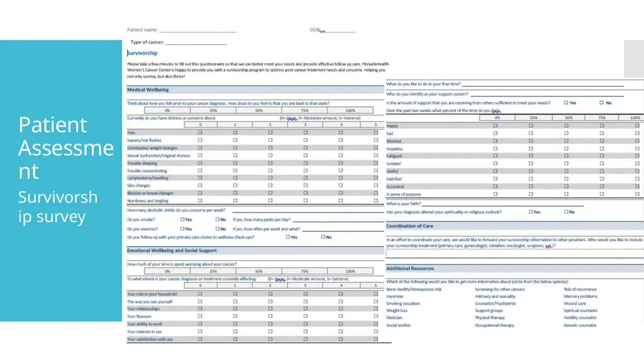Image resolution: width=644 pixels, height=362 pixels.
Task: Tick Trouble sleeping checkbox under column 5
Action: [376, 163]
